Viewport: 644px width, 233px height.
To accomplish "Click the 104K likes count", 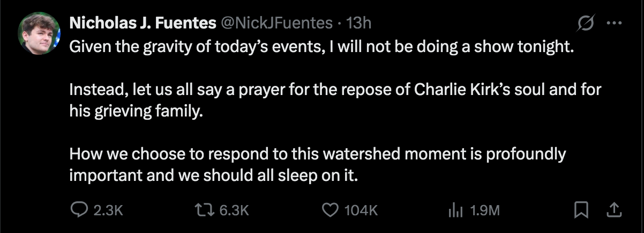I will pos(361,210).
